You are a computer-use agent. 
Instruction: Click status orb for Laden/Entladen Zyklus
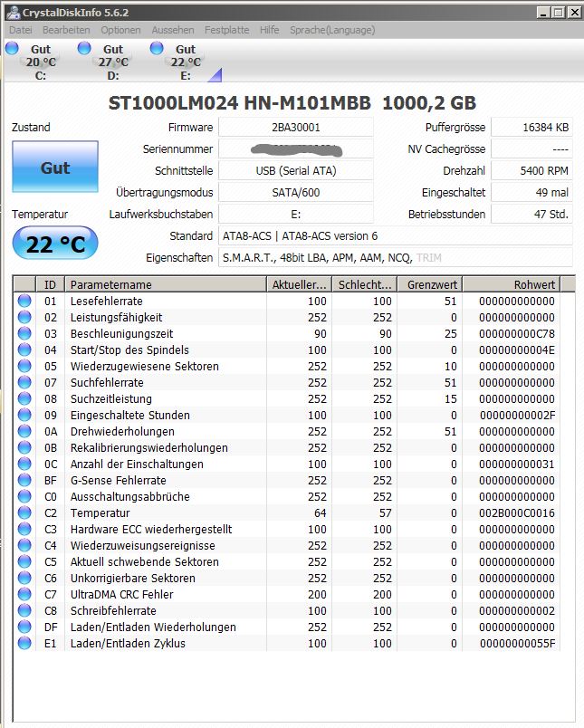pos(24,643)
